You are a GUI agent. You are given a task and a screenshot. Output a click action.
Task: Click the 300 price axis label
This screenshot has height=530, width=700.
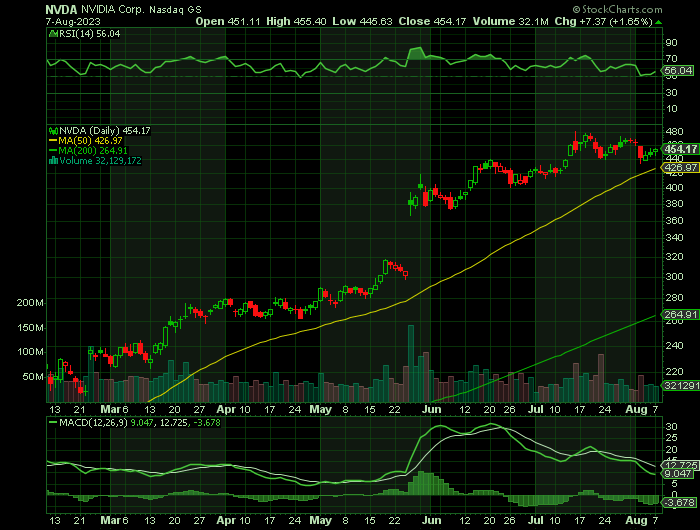click(675, 276)
